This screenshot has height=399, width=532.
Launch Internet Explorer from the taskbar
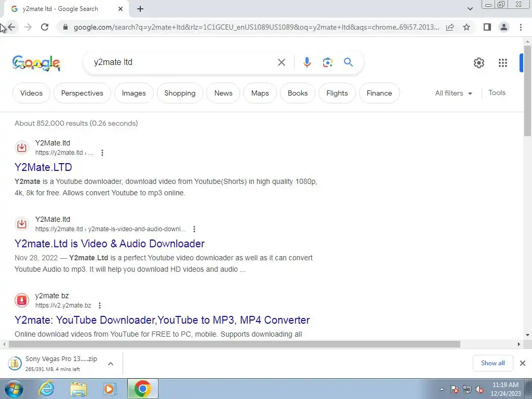click(46, 389)
